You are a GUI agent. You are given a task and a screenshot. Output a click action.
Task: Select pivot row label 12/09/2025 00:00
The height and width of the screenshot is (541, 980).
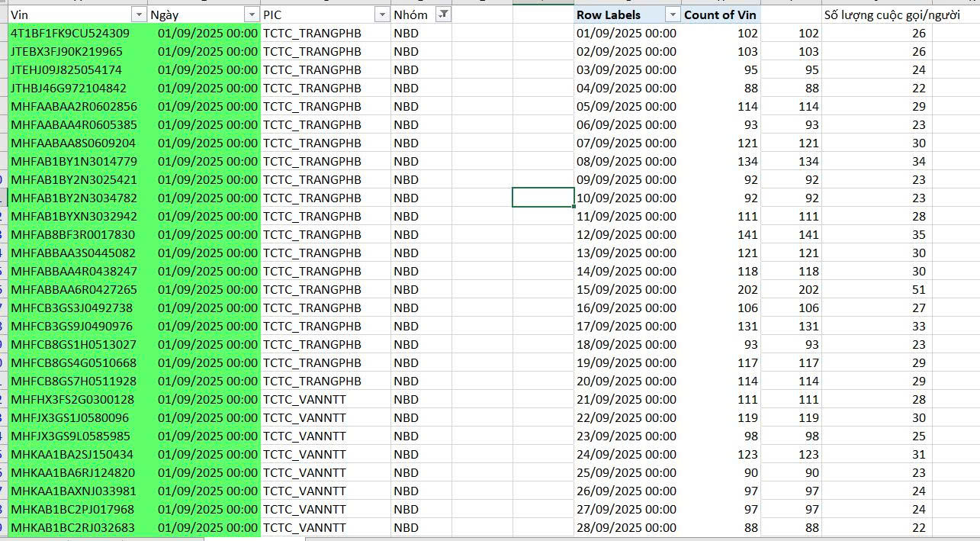pos(627,234)
